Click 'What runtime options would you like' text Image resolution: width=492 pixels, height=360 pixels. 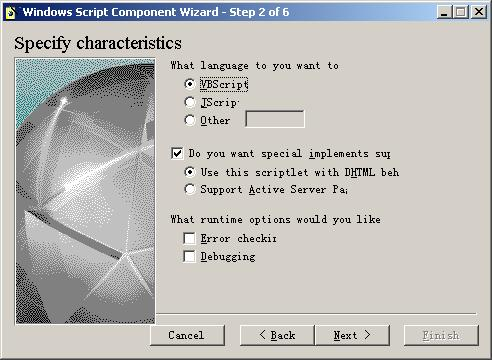point(275,219)
